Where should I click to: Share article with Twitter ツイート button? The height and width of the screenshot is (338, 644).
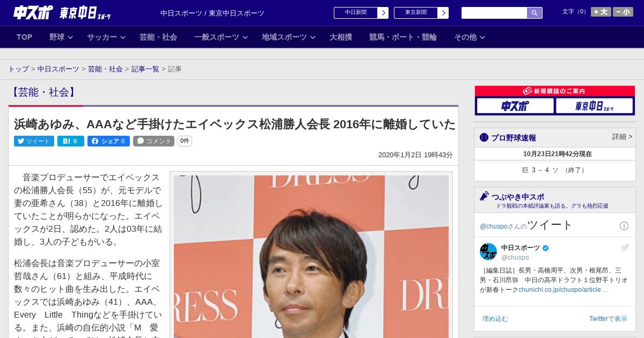pos(34,141)
